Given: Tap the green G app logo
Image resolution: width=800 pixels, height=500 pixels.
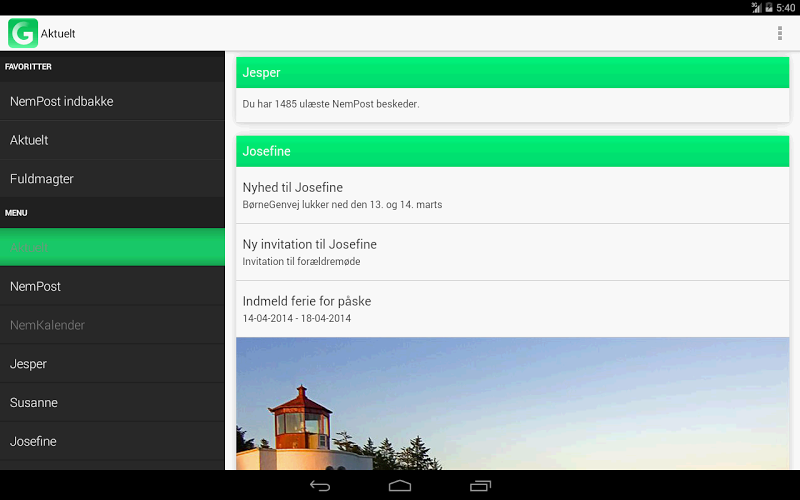Looking at the screenshot, I should coord(23,33).
